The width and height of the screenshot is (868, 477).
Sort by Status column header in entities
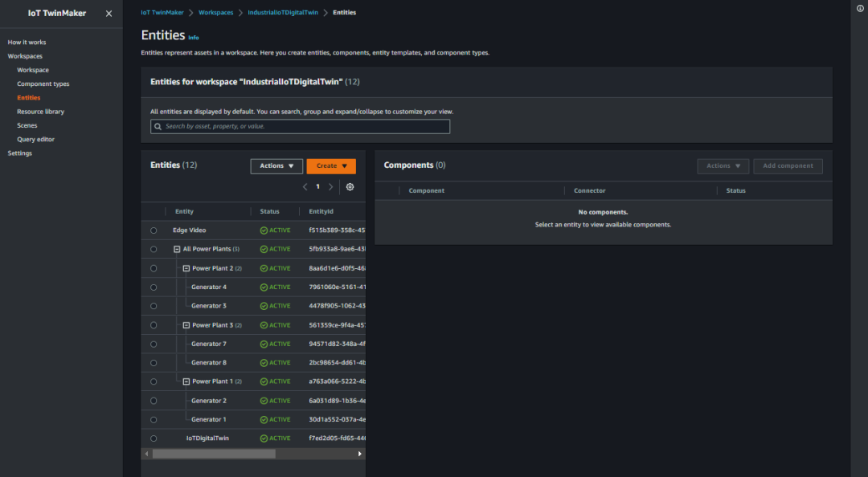269,211
